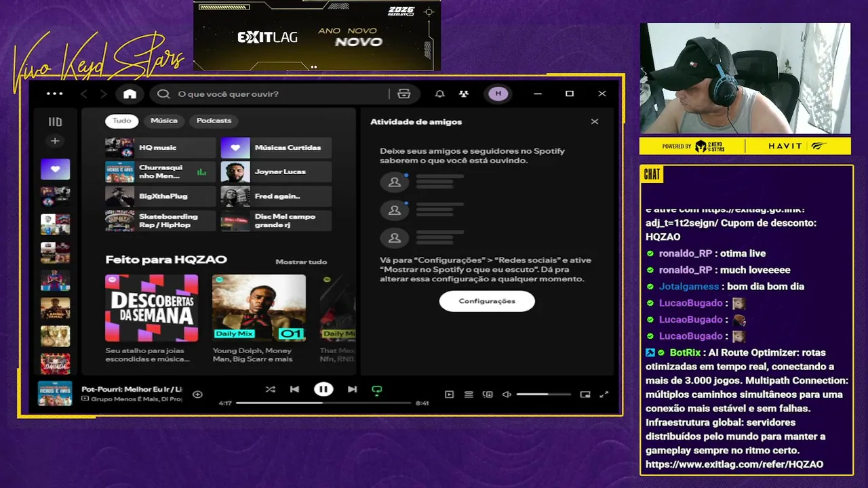
Task: Open Connect to a device
Action: tap(488, 394)
